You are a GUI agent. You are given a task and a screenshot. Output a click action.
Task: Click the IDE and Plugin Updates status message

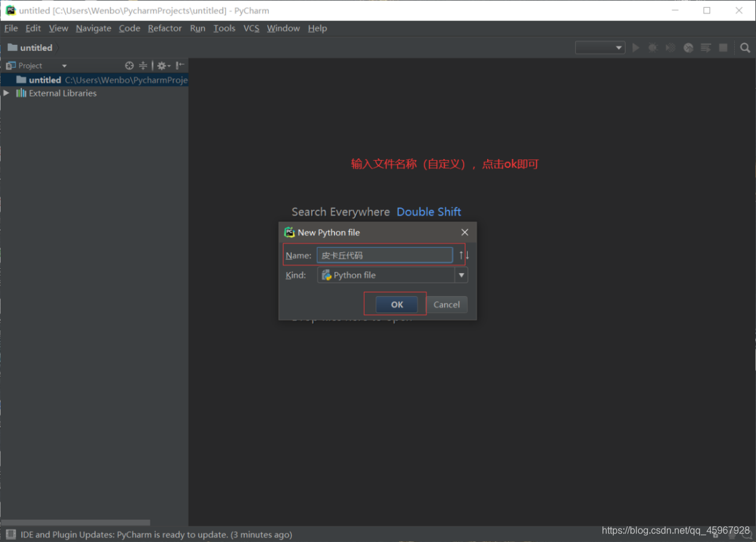pos(157,535)
